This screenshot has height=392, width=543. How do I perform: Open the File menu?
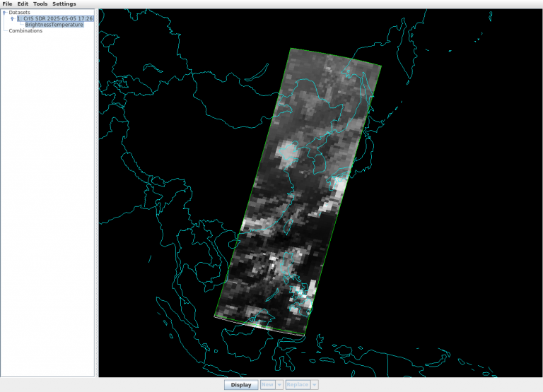7,4
